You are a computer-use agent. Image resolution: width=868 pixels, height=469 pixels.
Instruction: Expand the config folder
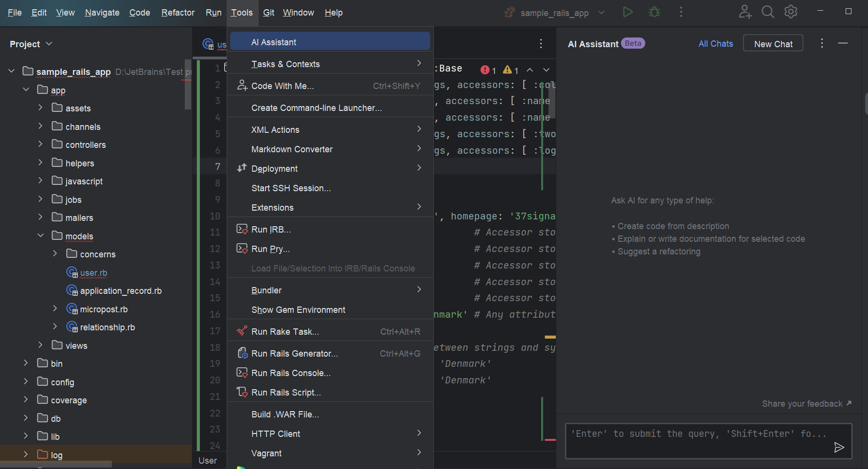coord(26,381)
